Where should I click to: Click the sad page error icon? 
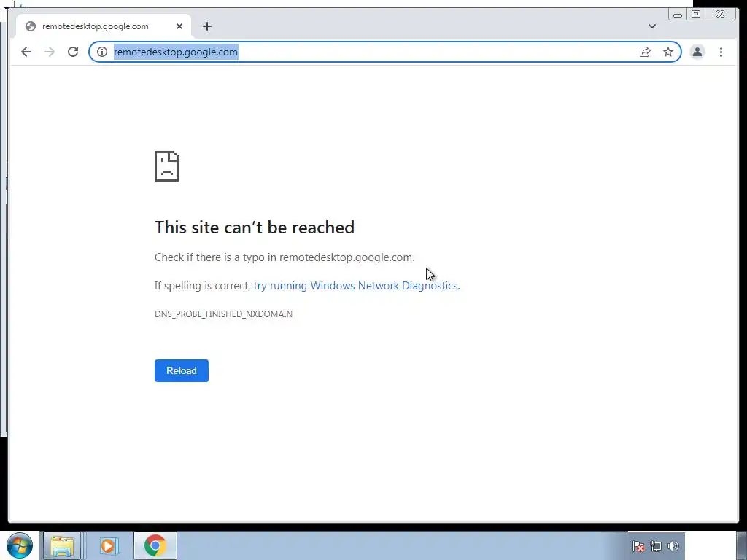(167, 166)
